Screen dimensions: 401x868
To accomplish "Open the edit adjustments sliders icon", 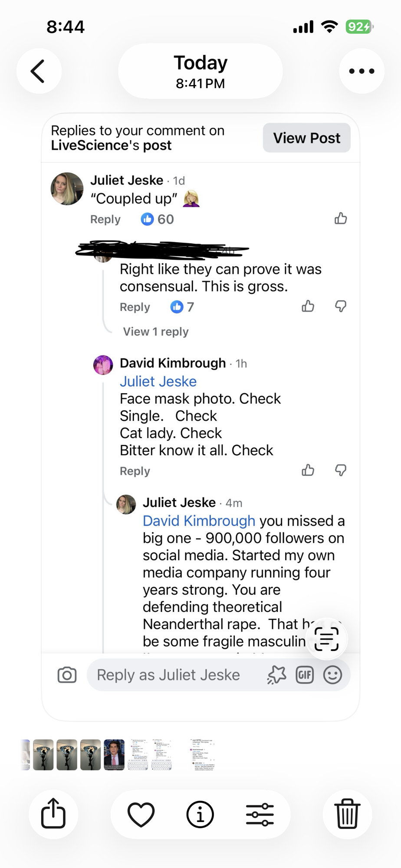I will (x=260, y=814).
